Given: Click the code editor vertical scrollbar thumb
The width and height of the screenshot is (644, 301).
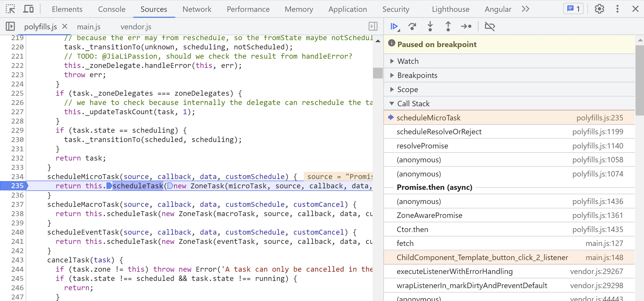Looking at the screenshot, I should coord(378,73).
